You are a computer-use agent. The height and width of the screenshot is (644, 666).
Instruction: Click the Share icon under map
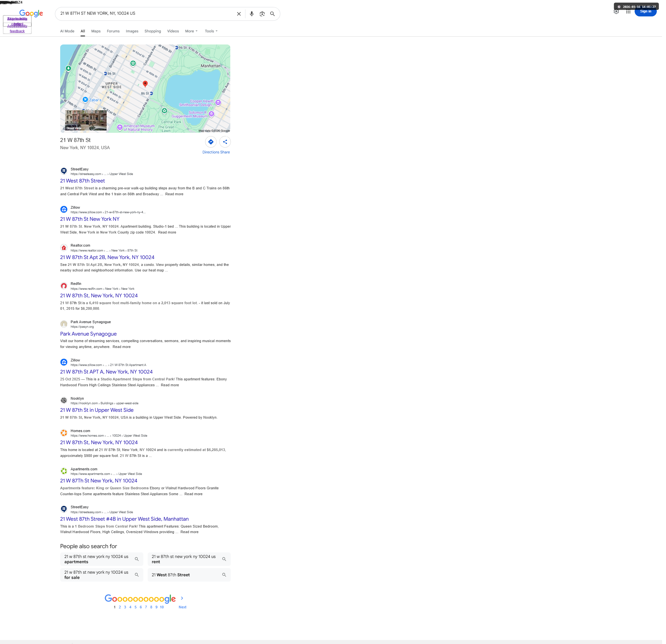[x=226, y=143]
